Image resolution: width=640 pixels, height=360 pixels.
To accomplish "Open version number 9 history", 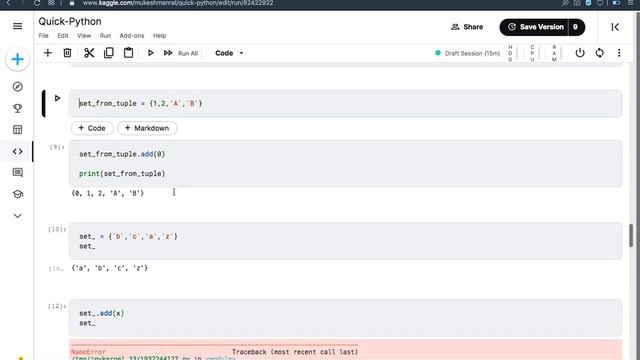I will point(576,27).
